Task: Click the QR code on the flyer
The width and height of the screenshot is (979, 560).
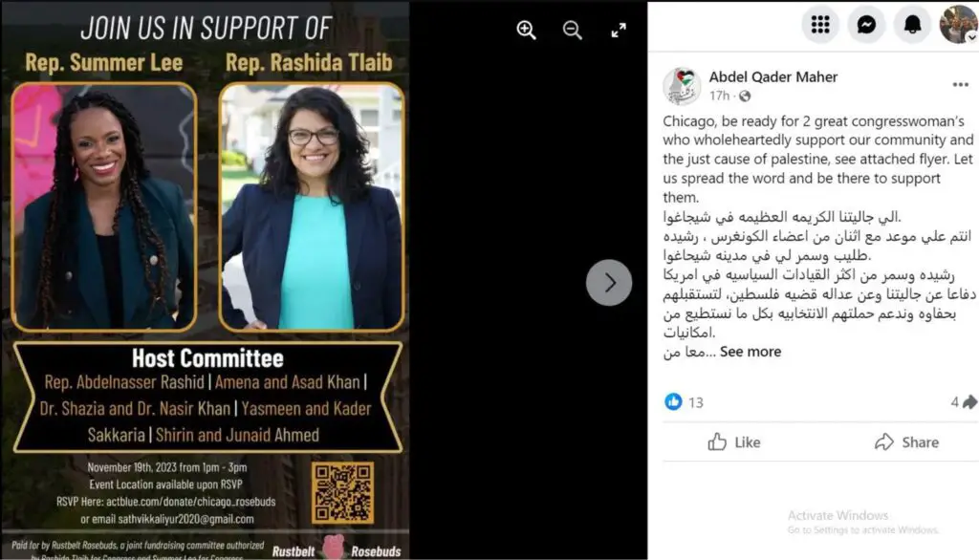Action: 343,492
